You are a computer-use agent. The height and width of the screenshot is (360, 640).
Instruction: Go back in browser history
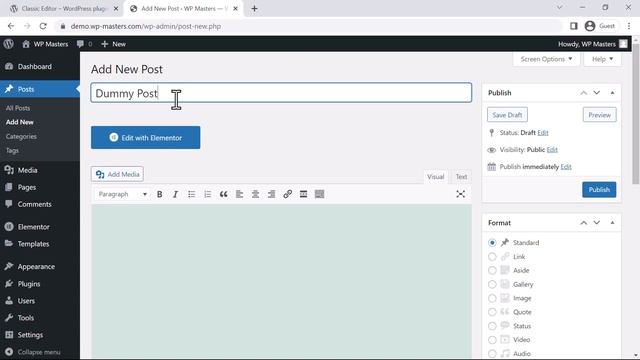(11, 26)
